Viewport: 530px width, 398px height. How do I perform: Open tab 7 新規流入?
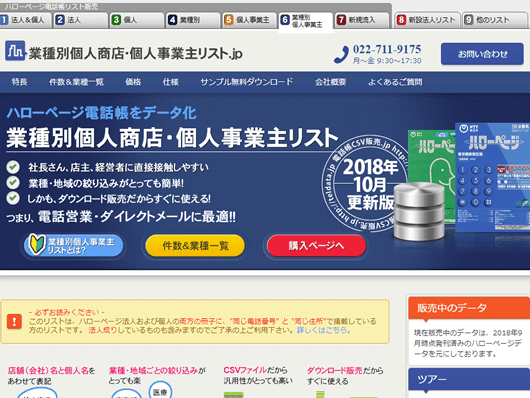[x=362, y=20]
